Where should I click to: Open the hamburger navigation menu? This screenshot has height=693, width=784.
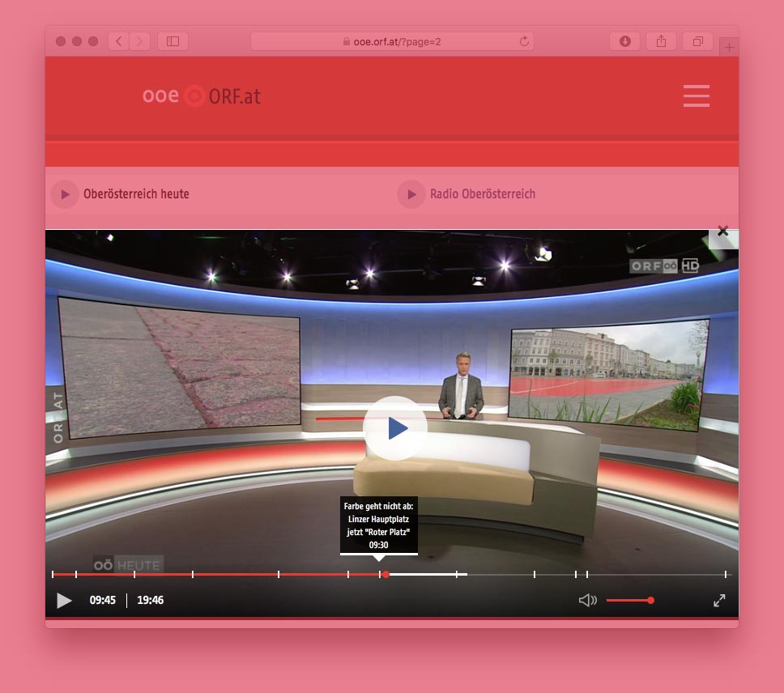[x=696, y=96]
